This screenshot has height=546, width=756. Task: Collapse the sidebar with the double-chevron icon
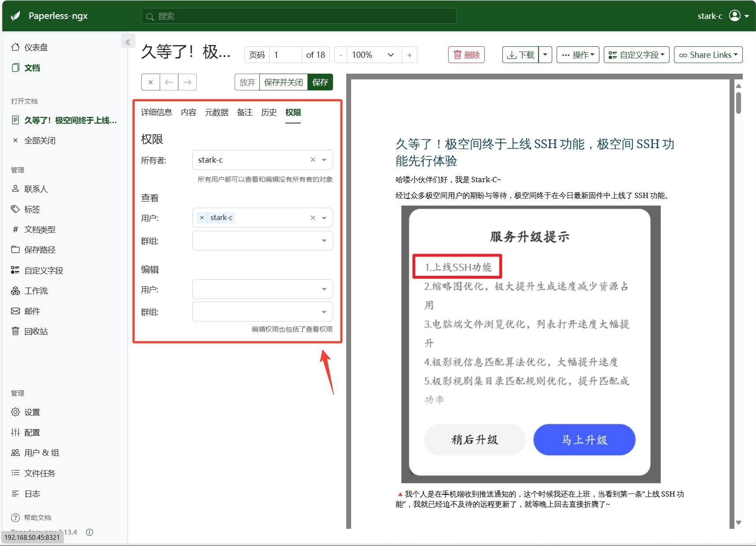tap(128, 42)
